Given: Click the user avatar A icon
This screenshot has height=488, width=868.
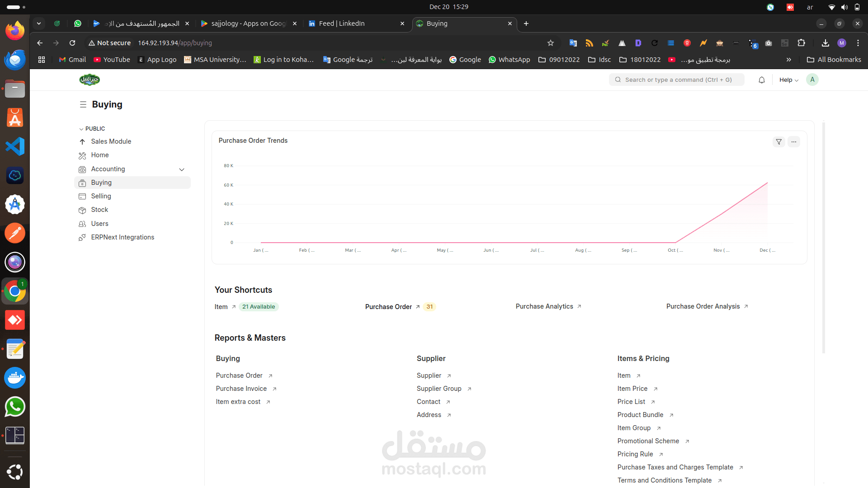Looking at the screenshot, I should point(812,80).
